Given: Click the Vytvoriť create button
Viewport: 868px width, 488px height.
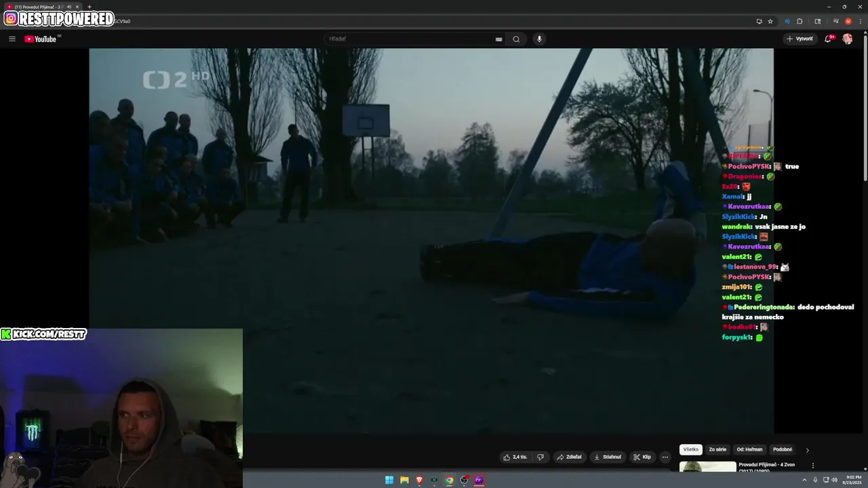Looking at the screenshot, I should click(800, 39).
